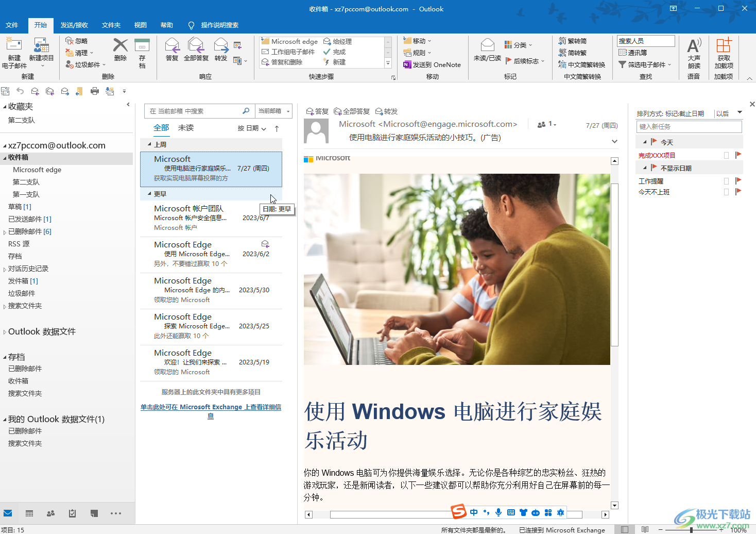This screenshot has width=756, height=534.
Task: Send message to OneNote
Action: click(x=432, y=64)
